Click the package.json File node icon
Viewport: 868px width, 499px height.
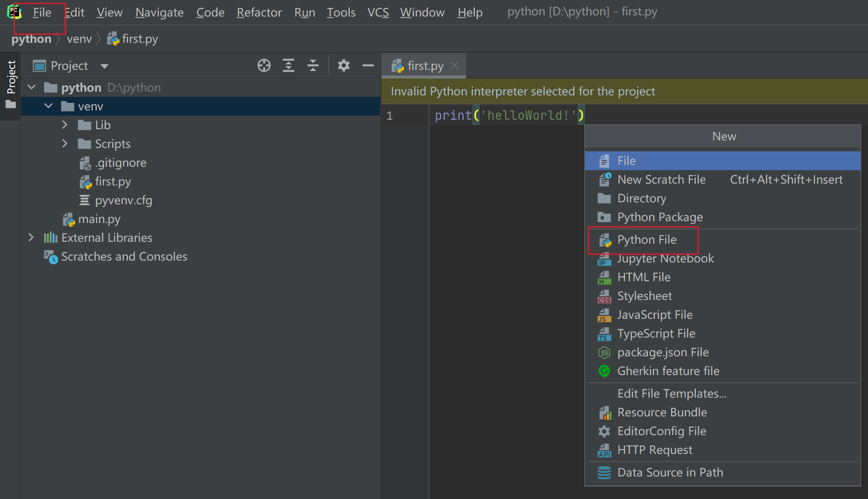pos(604,352)
